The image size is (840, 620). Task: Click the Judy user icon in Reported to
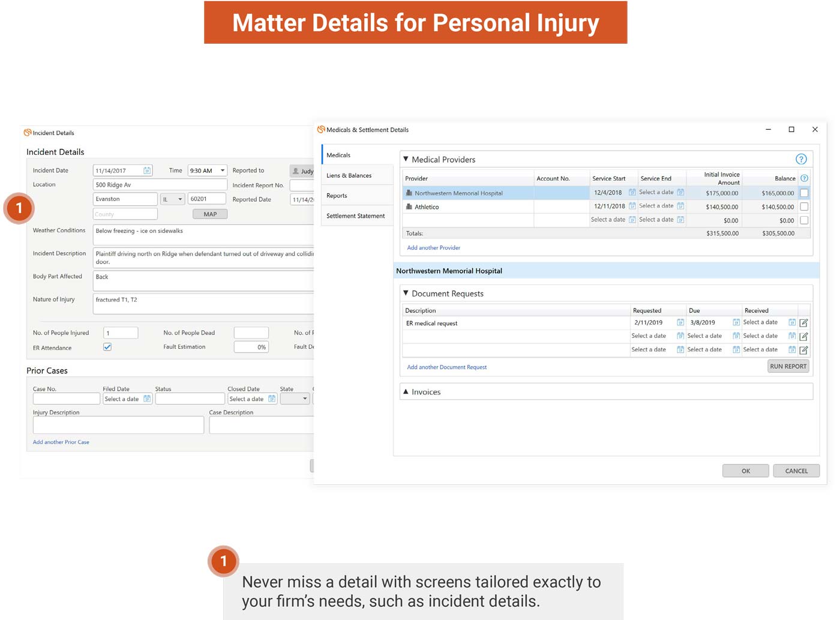click(x=295, y=170)
